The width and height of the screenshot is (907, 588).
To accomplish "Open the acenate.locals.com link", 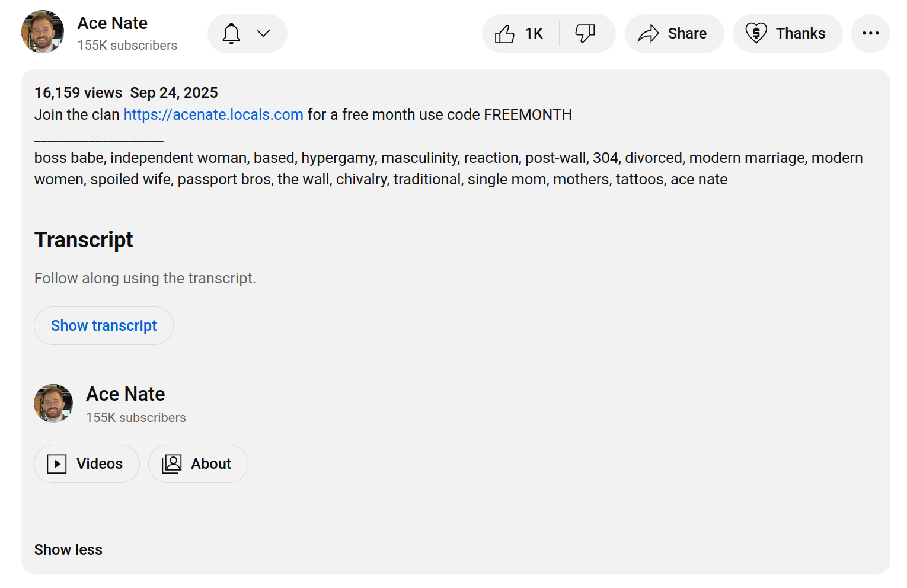I will pos(213,114).
